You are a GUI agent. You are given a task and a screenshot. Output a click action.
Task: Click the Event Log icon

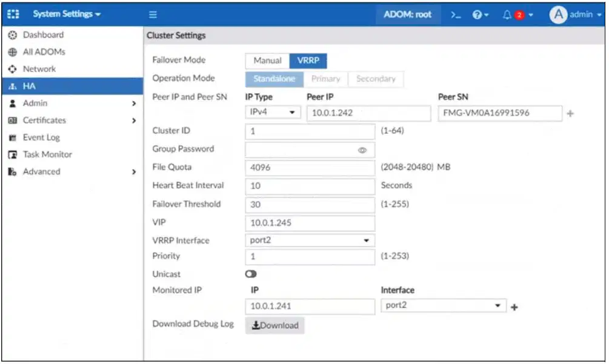click(13, 137)
